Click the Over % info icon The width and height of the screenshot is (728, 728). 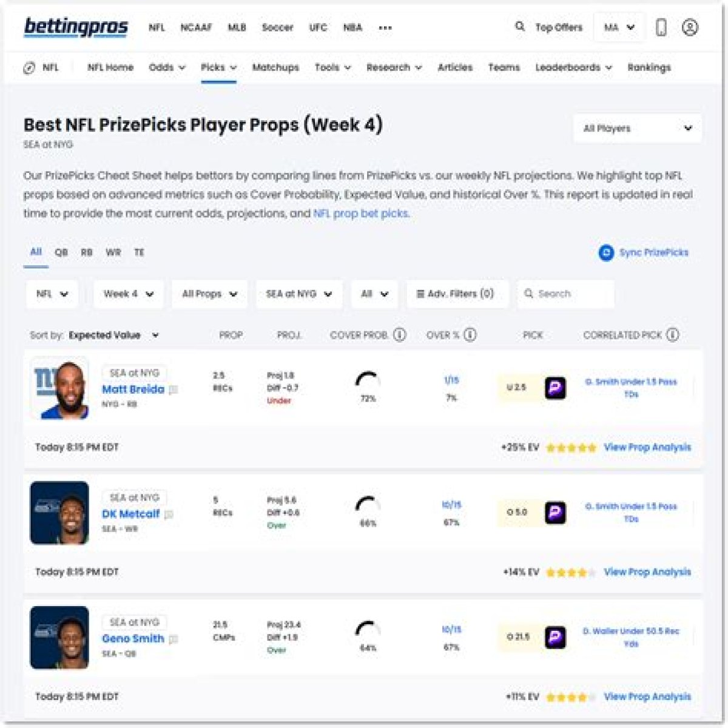[470, 335]
